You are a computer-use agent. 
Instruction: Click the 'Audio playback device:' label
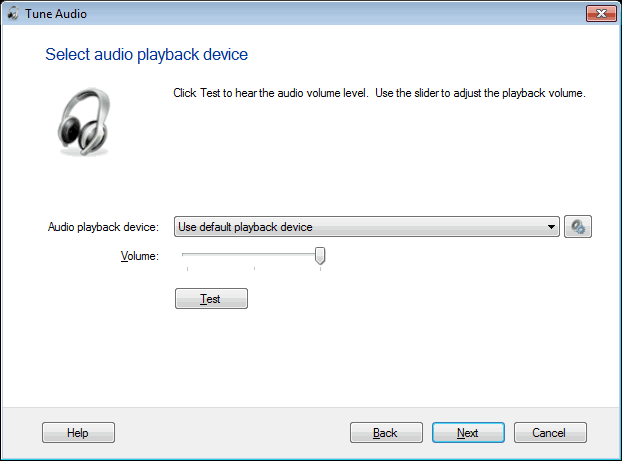click(103, 227)
